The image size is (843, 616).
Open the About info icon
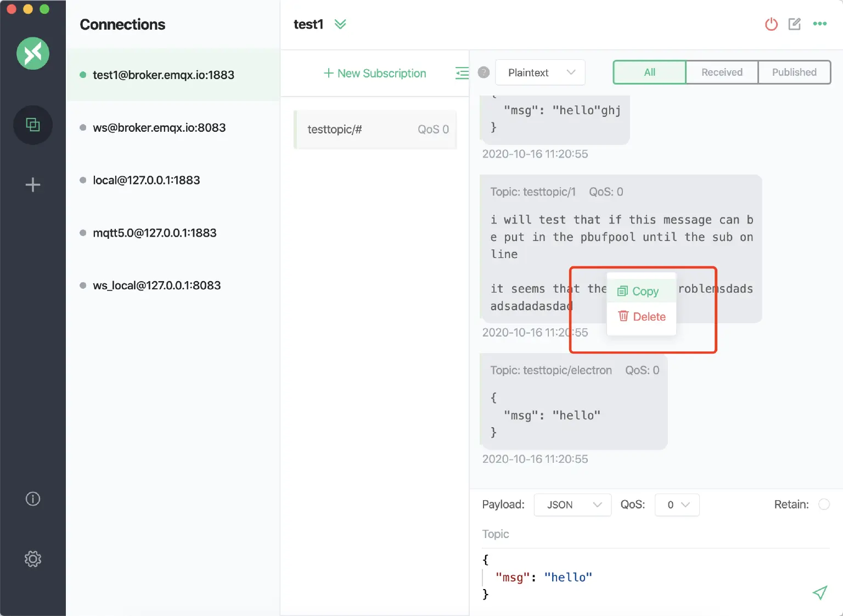tap(33, 499)
